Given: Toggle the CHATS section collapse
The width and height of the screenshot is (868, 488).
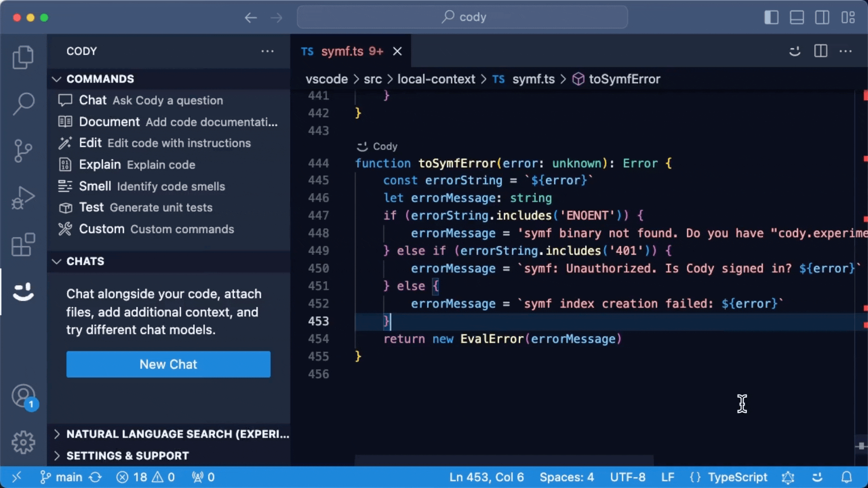Looking at the screenshot, I should coord(56,260).
